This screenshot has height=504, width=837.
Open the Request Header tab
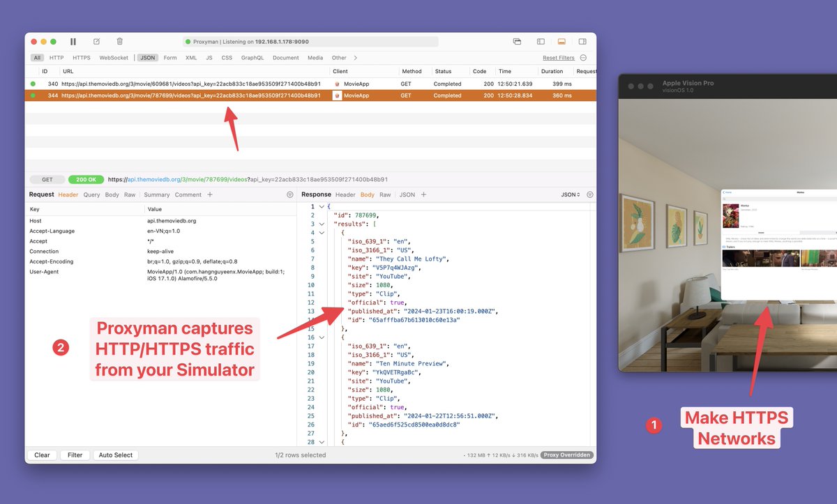click(x=68, y=195)
